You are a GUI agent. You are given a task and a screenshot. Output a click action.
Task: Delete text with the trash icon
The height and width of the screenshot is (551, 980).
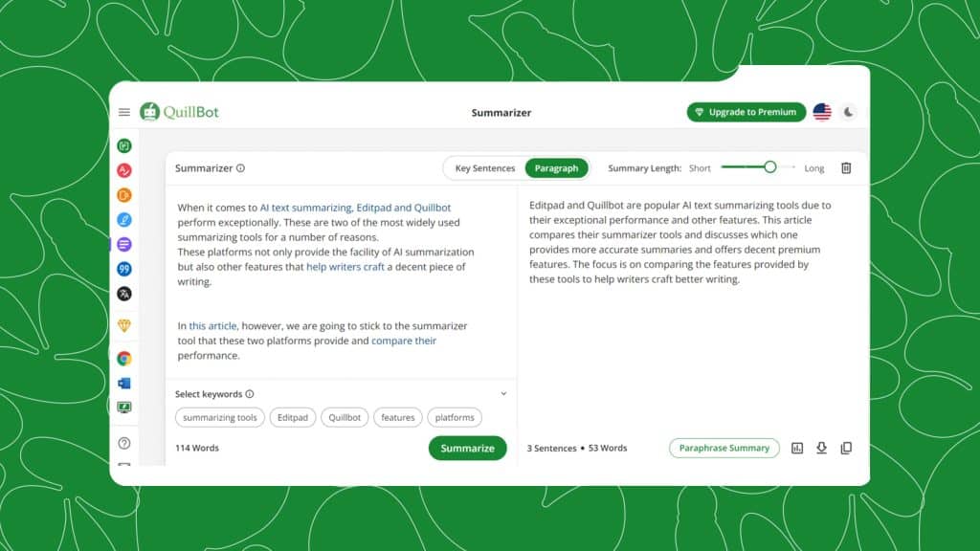846,168
